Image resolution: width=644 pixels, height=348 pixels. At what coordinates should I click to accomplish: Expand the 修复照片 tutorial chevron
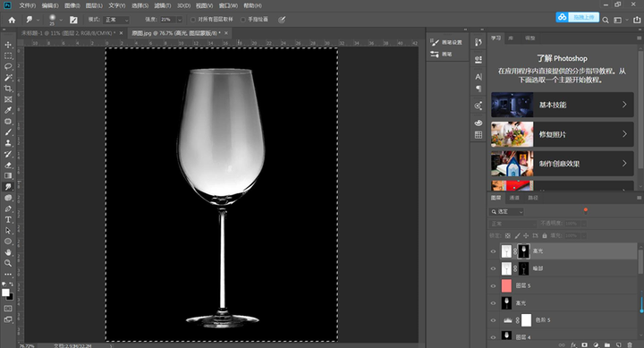624,134
